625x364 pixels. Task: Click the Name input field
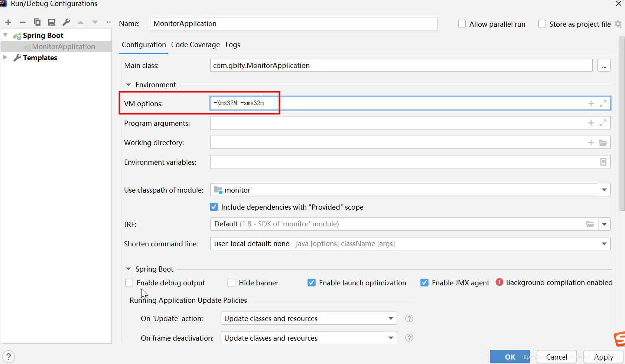coord(294,24)
